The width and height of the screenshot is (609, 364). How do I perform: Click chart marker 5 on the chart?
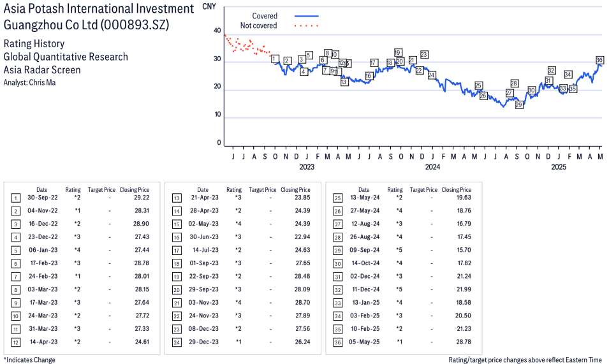tap(309, 55)
